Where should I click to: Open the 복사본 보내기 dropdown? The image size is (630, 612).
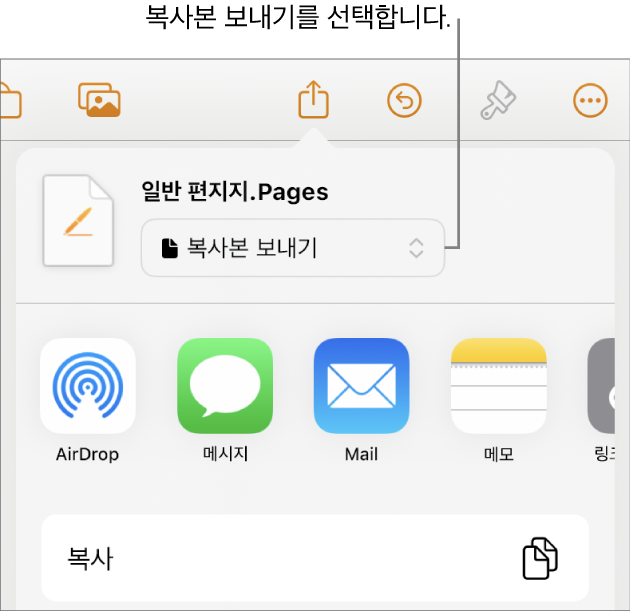tap(293, 248)
